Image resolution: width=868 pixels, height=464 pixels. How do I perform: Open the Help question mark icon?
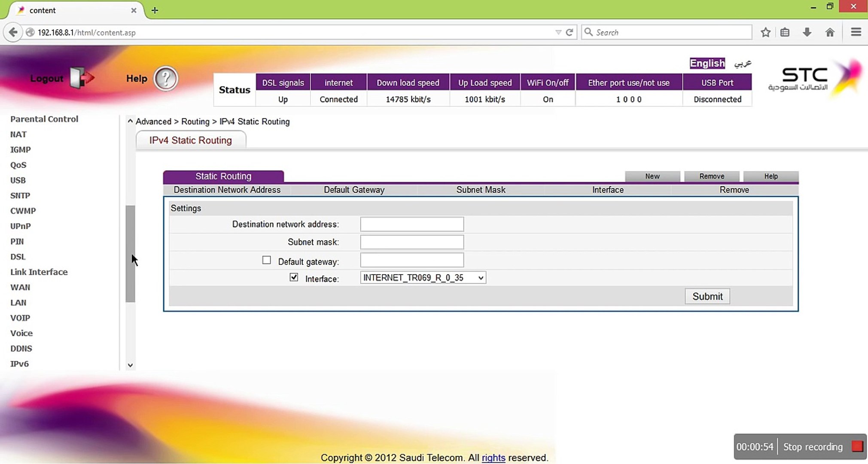165,79
